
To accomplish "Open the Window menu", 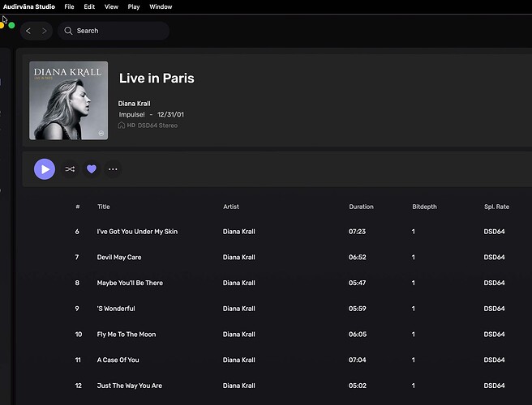I will [x=161, y=6].
